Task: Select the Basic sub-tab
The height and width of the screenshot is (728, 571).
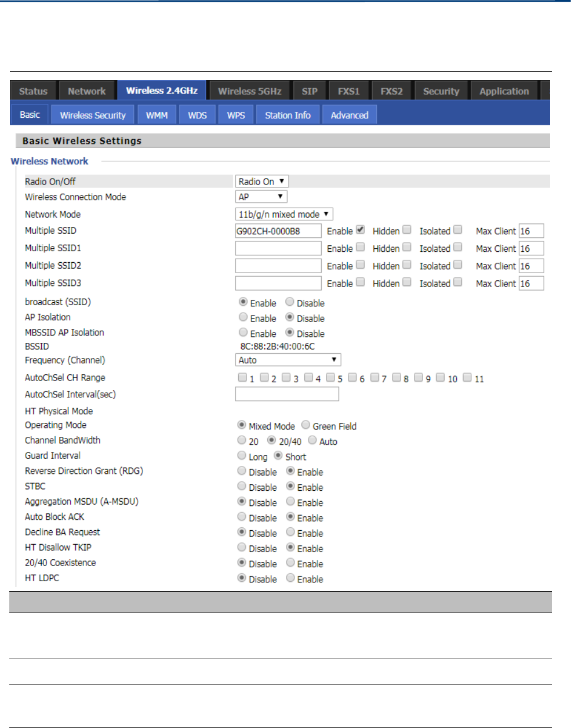Action: (30, 115)
